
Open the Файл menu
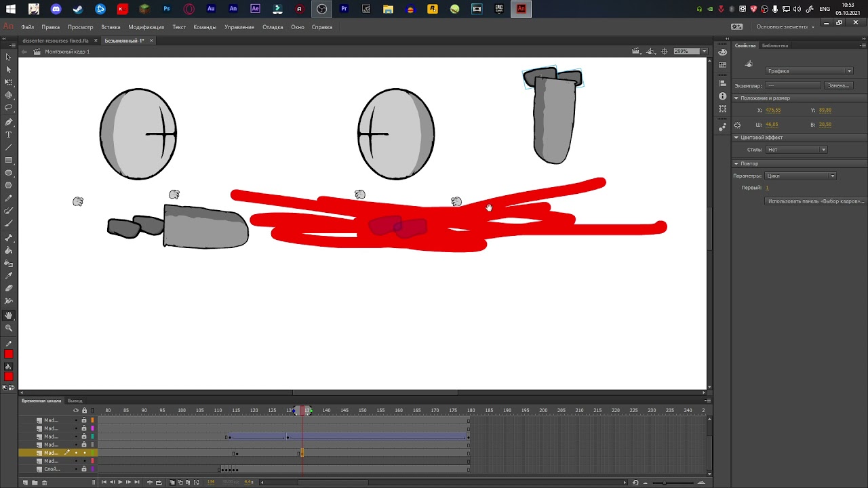point(28,27)
